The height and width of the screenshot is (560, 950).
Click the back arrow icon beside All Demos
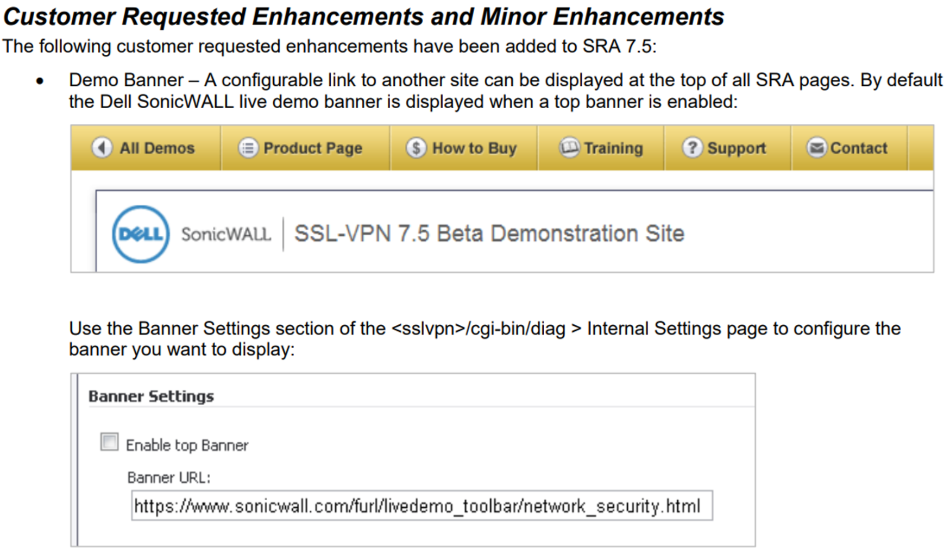102,147
